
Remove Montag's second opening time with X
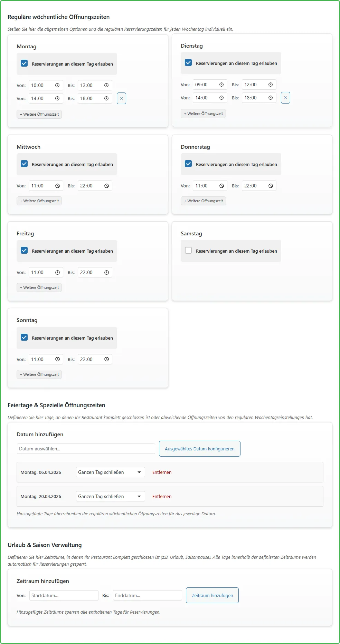click(x=121, y=98)
